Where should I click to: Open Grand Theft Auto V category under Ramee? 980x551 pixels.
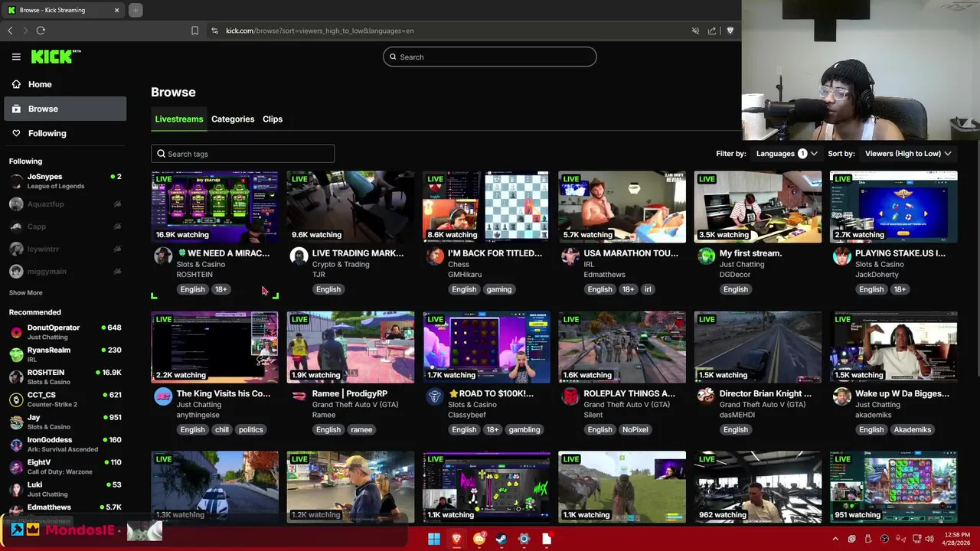[x=355, y=404]
